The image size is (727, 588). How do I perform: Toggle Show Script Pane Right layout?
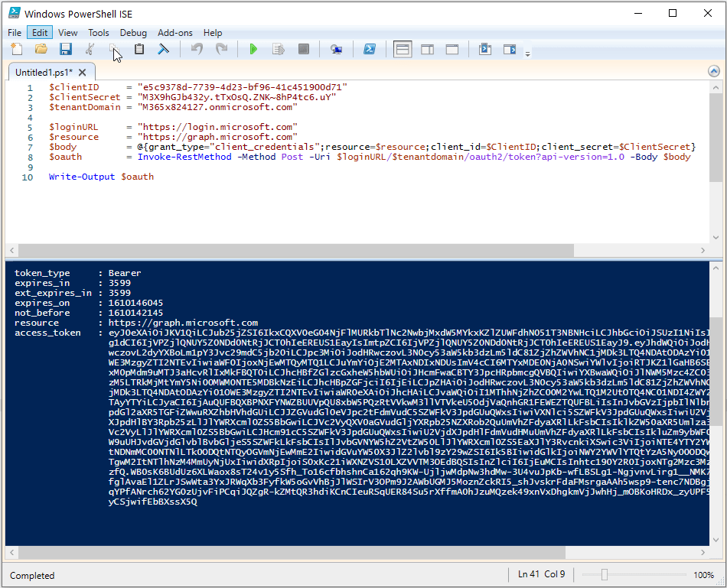pos(427,48)
